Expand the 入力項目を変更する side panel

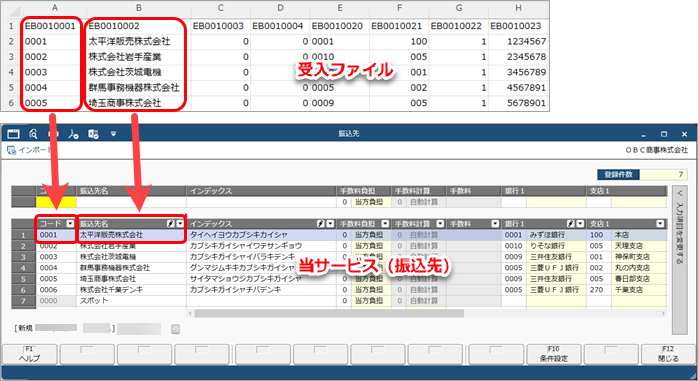tap(679, 260)
